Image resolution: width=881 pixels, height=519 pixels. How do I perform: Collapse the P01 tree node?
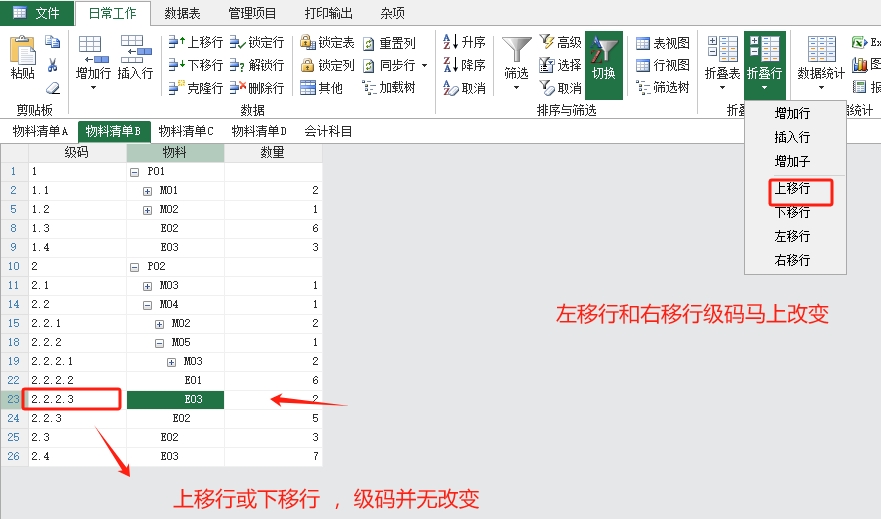(135, 172)
